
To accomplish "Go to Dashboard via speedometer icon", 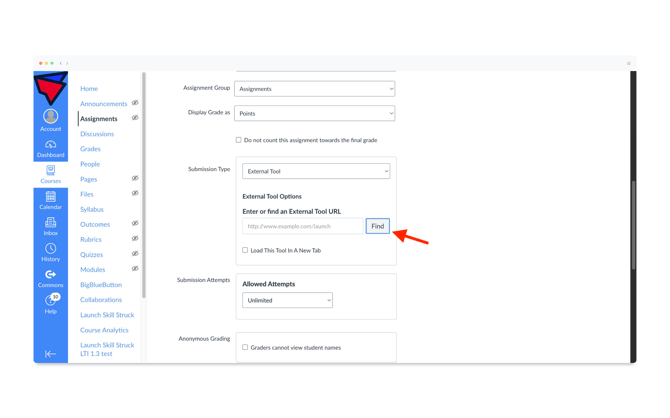I will tap(50, 144).
